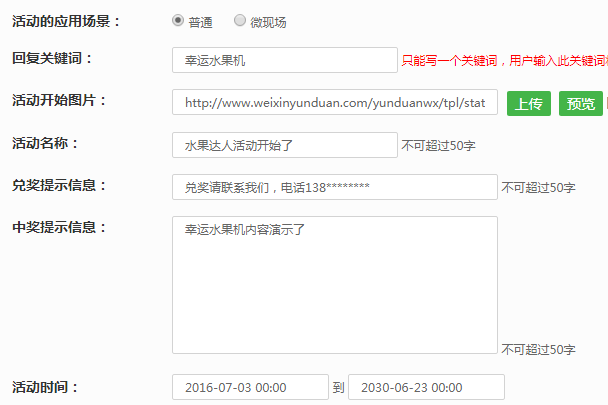The height and width of the screenshot is (405, 608).
Task: Click the 兑奖提示信息 input box
Action: (334, 187)
